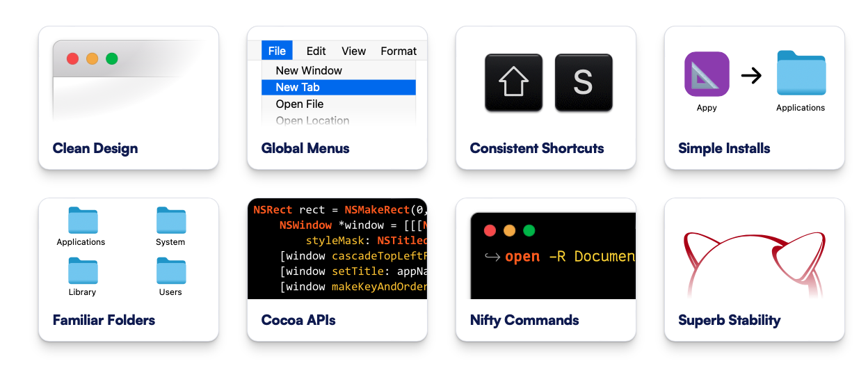
Task: Open the View menu
Action: click(x=353, y=51)
